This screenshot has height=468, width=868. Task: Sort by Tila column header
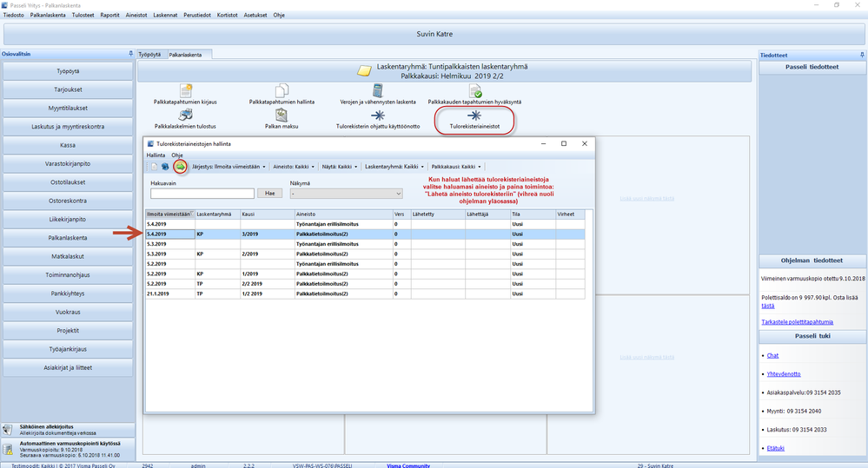pyautogui.click(x=533, y=214)
